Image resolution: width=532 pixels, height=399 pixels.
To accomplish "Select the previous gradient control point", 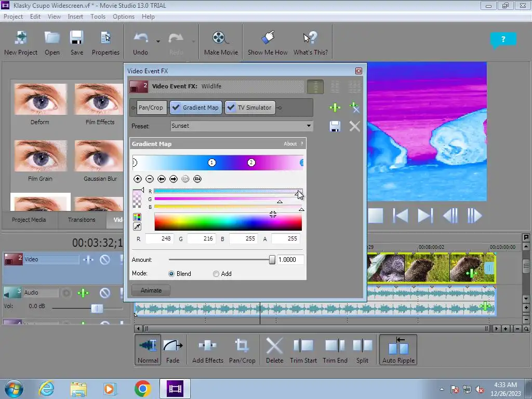I will click(162, 179).
